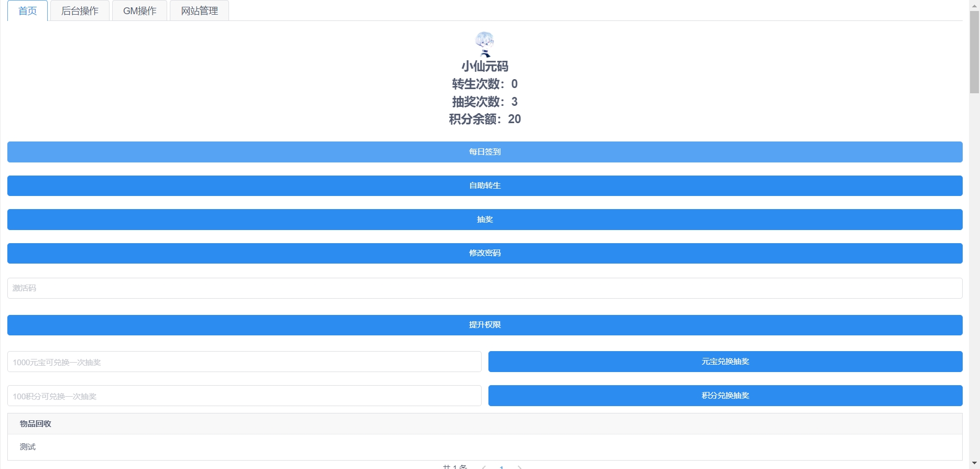Switch to the 首页 tab
The image size is (980, 469).
pos(28,11)
